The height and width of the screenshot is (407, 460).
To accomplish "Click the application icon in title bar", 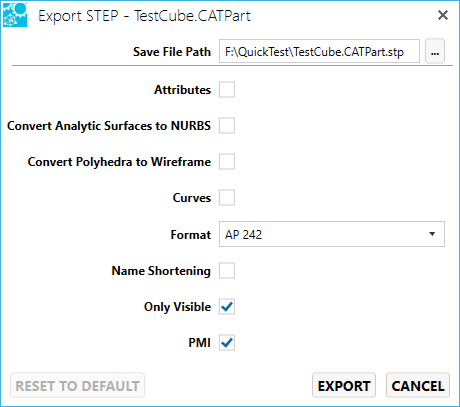I will coord(15,15).
